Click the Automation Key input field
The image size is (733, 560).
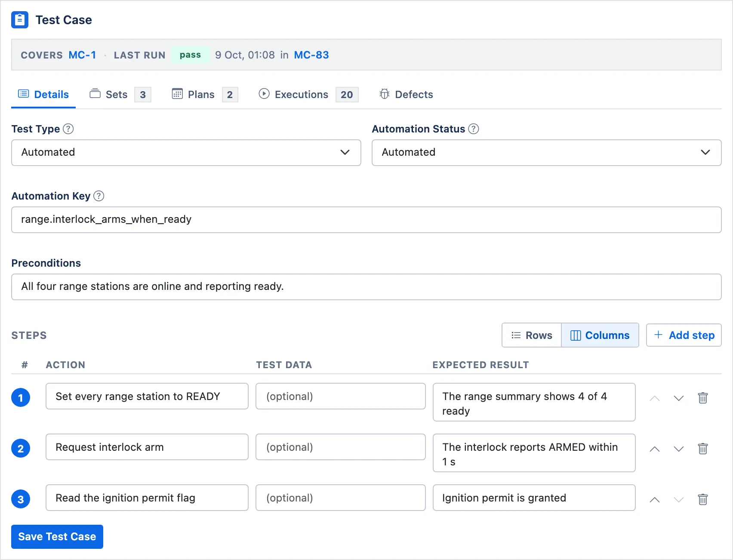coord(366,220)
